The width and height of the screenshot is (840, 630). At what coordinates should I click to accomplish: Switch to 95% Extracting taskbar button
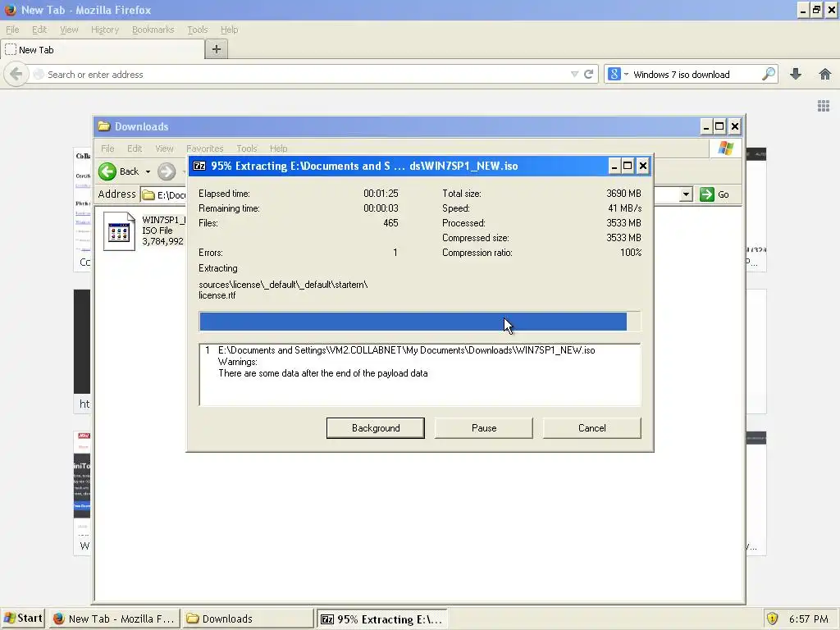[382, 619]
